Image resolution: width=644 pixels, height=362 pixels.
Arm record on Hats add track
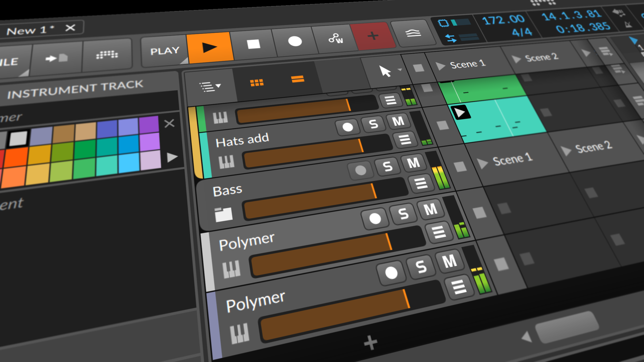click(348, 127)
